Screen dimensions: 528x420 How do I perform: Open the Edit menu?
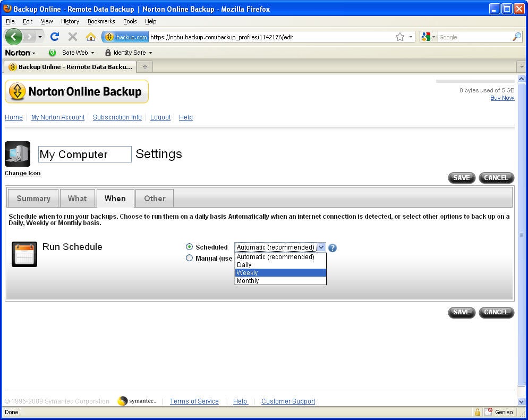point(28,21)
